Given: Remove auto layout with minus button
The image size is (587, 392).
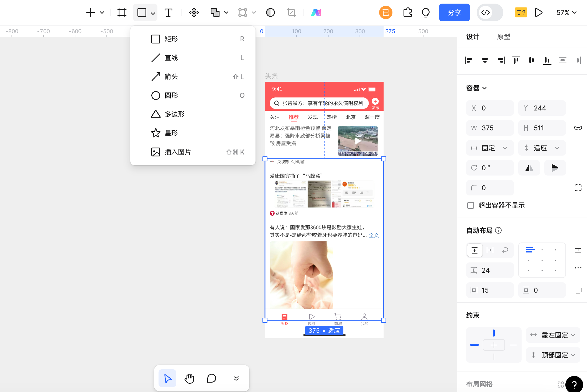Looking at the screenshot, I should [x=578, y=230].
